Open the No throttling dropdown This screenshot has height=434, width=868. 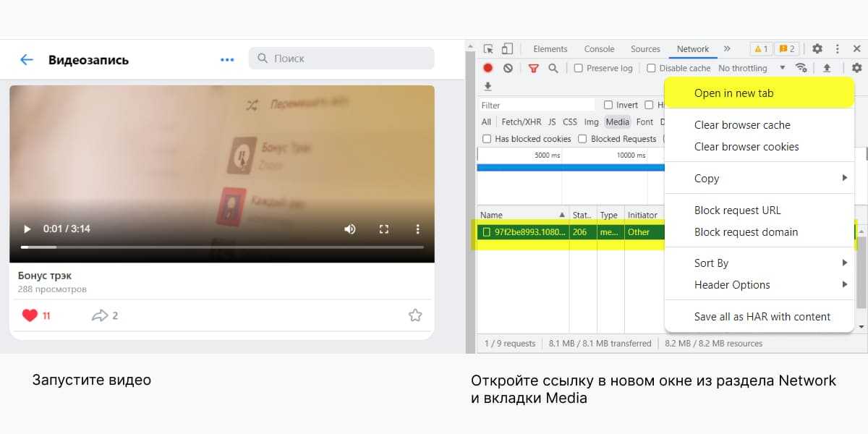[x=751, y=68]
